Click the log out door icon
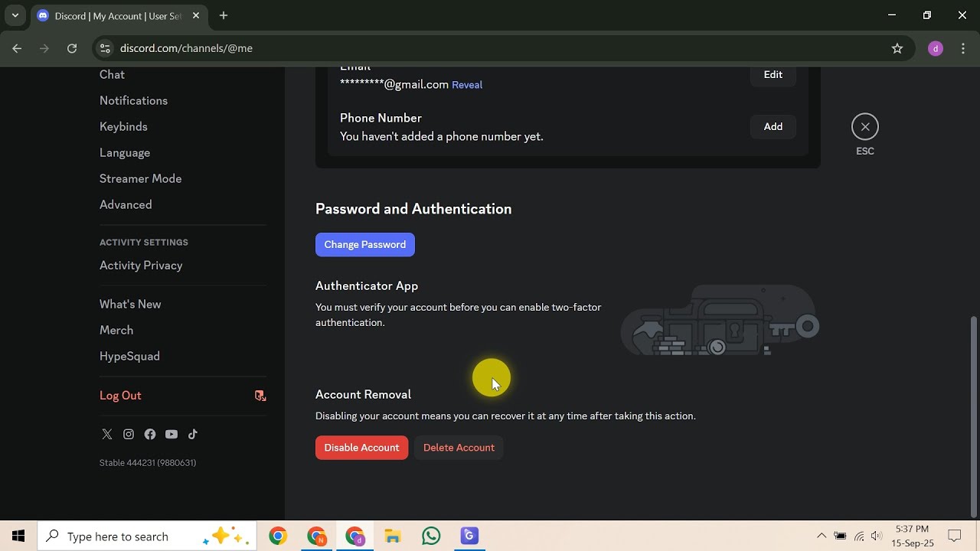This screenshot has width=980, height=551. (260, 396)
